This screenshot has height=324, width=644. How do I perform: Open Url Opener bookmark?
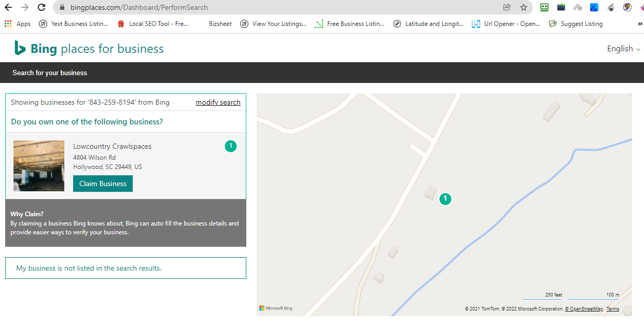point(506,24)
